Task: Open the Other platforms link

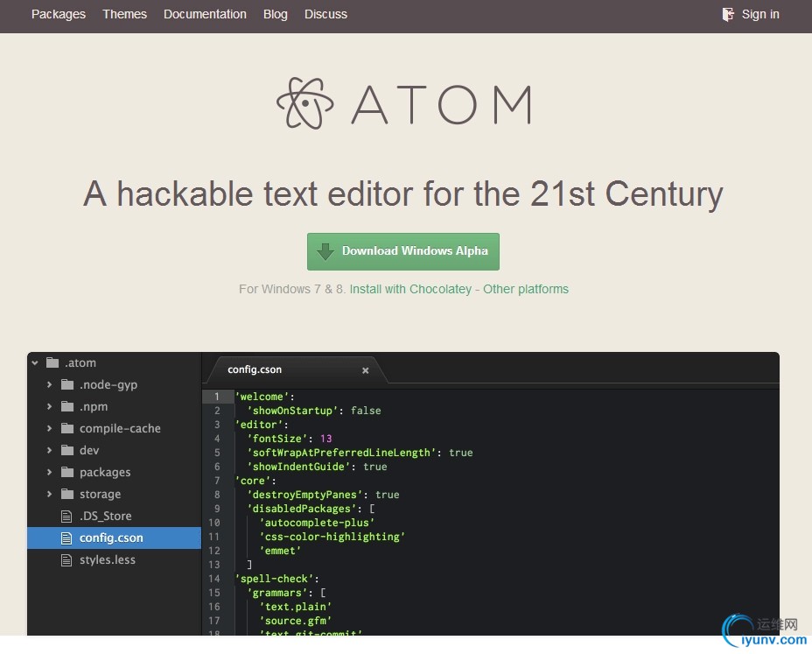Action: click(x=526, y=289)
